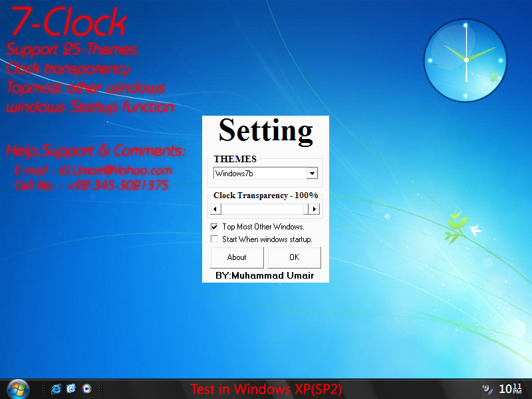Expand the THEMES dropdown arrow
The image size is (532, 399).
coord(312,174)
